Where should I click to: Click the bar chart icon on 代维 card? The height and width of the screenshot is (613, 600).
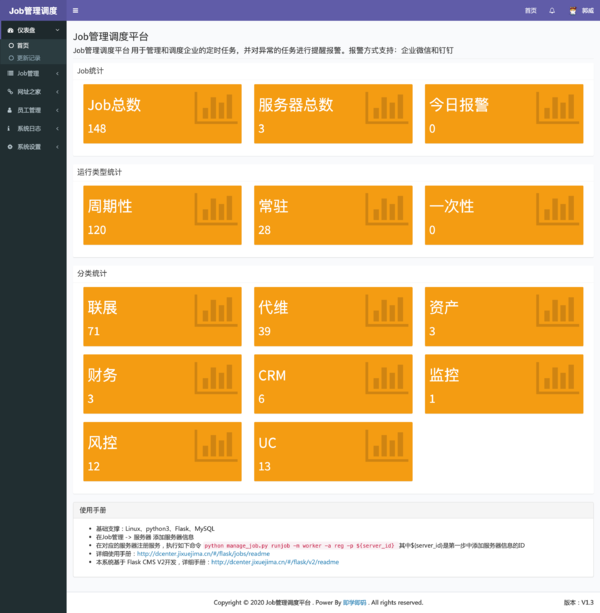[387, 310]
